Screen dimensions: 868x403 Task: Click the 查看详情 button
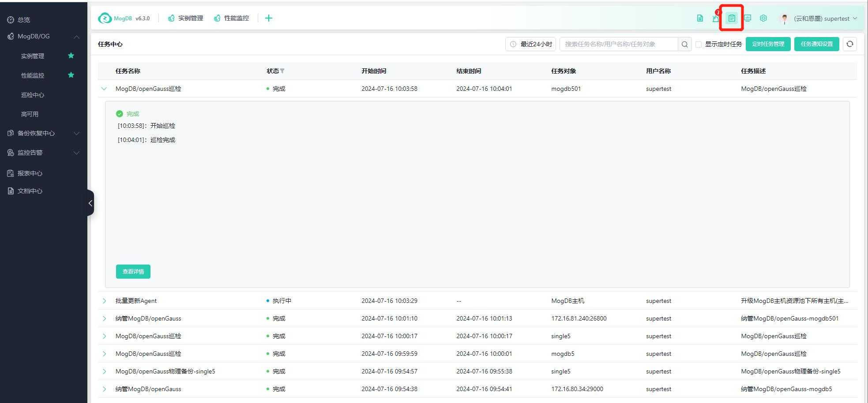pyautogui.click(x=133, y=272)
